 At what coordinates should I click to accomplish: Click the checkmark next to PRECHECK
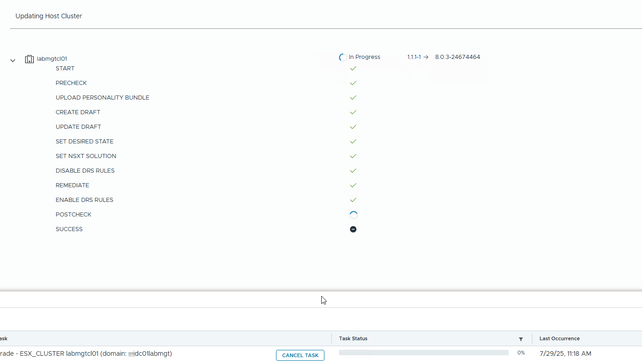point(353,83)
